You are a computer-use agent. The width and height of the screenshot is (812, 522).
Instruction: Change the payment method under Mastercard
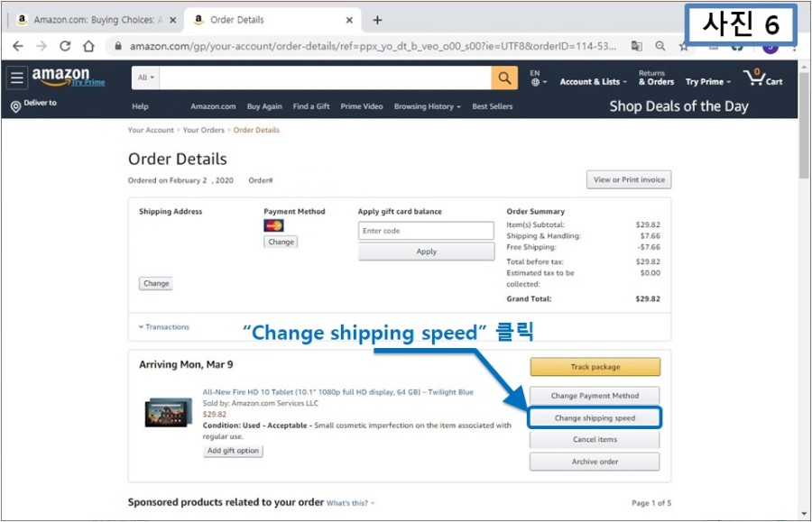point(281,242)
